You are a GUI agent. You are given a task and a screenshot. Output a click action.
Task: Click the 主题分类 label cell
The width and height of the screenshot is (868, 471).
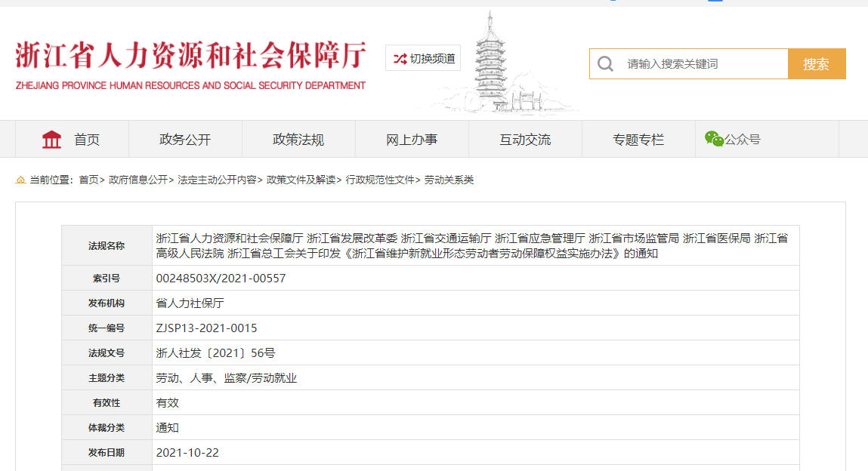107,377
